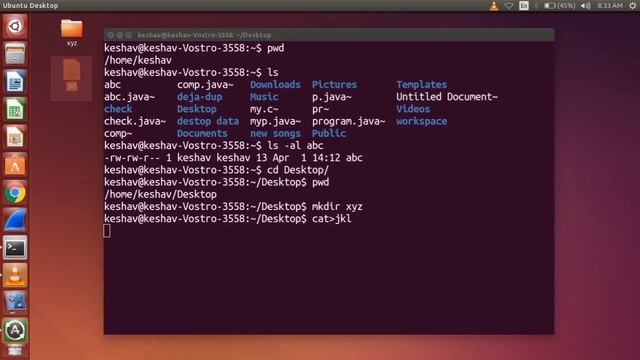Click the Ubuntu Desktop panel title
Image resolution: width=640 pixels, height=360 pixels.
tap(30, 5)
